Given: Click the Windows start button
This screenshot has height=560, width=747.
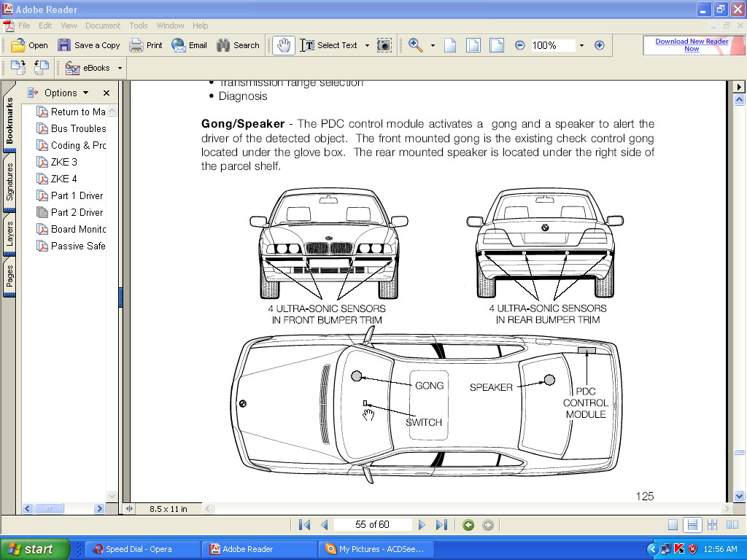Looking at the screenshot, I should coord(35,549).
